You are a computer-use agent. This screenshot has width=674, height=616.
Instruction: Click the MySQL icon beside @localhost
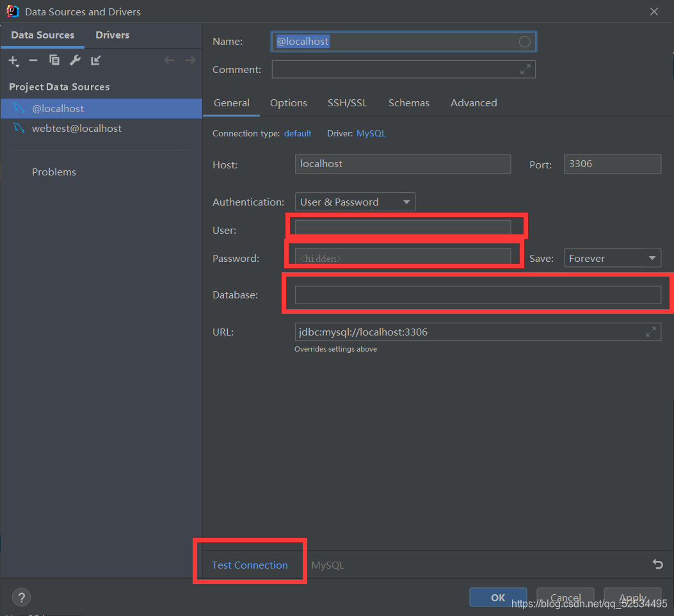point(19,108)
